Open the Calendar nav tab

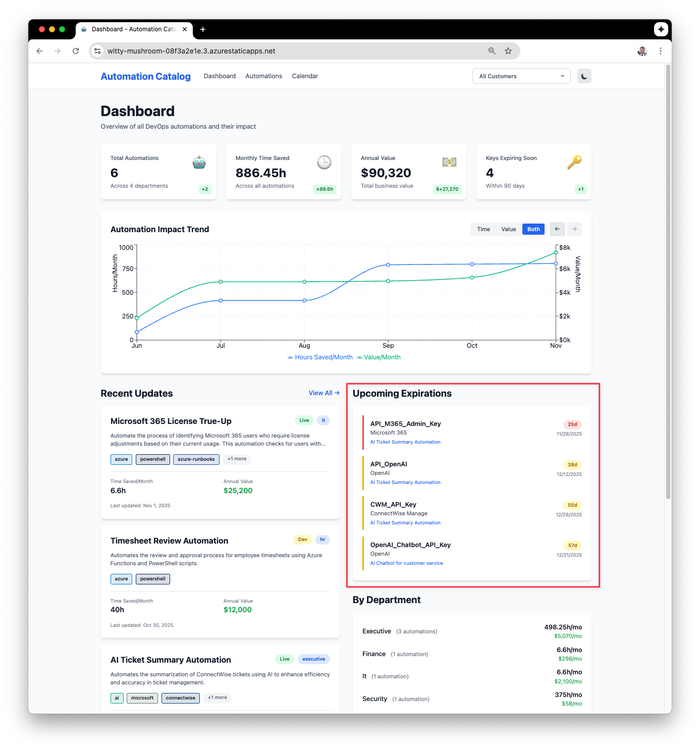(305, 76)
